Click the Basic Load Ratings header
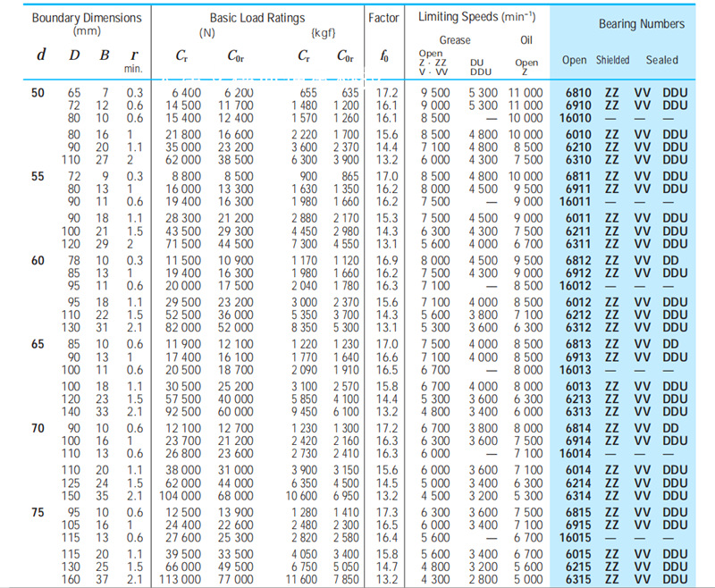Screen dimensions: 715x588 click(257, 18)
